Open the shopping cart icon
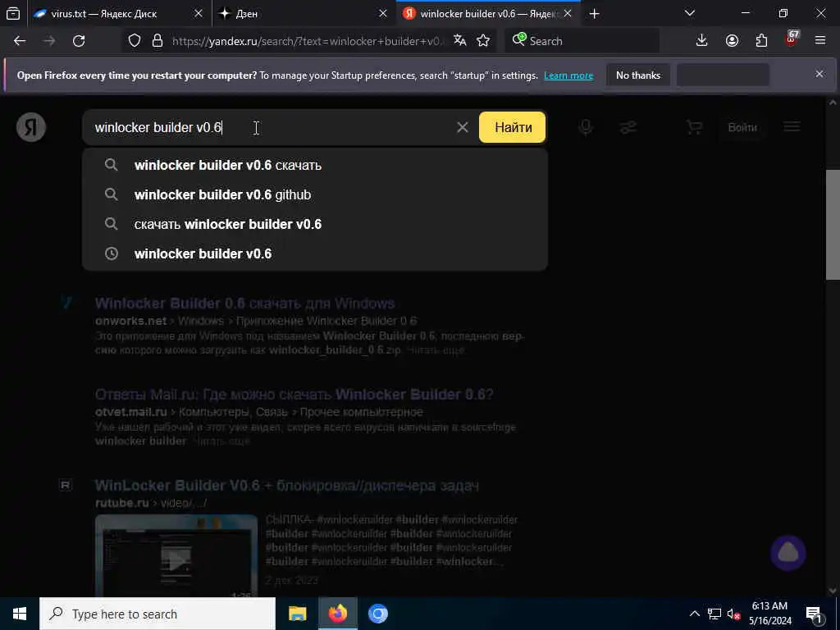 694,127
